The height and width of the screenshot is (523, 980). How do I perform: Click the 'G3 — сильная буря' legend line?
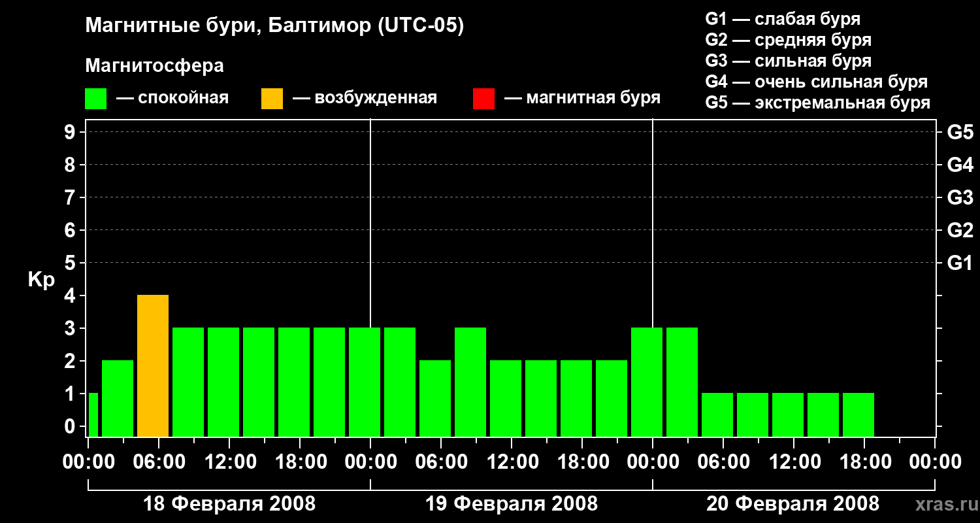(x=788, y=61)
